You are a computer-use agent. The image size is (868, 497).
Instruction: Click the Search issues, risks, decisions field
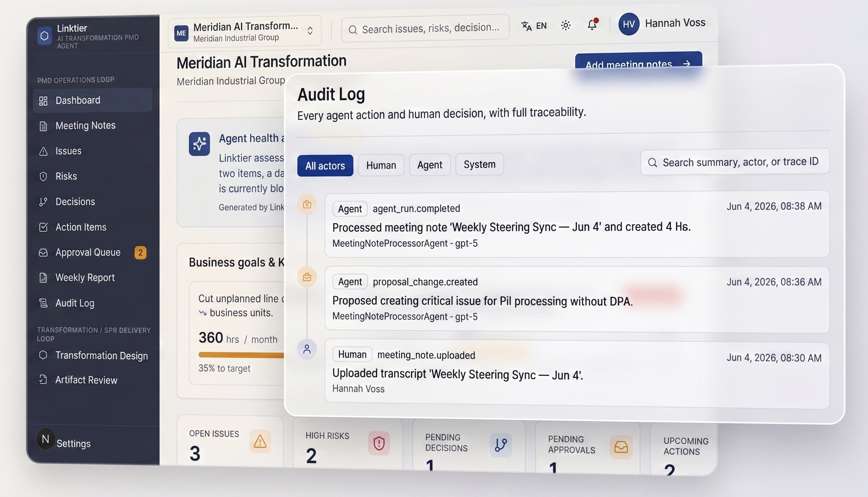(425, 28)
